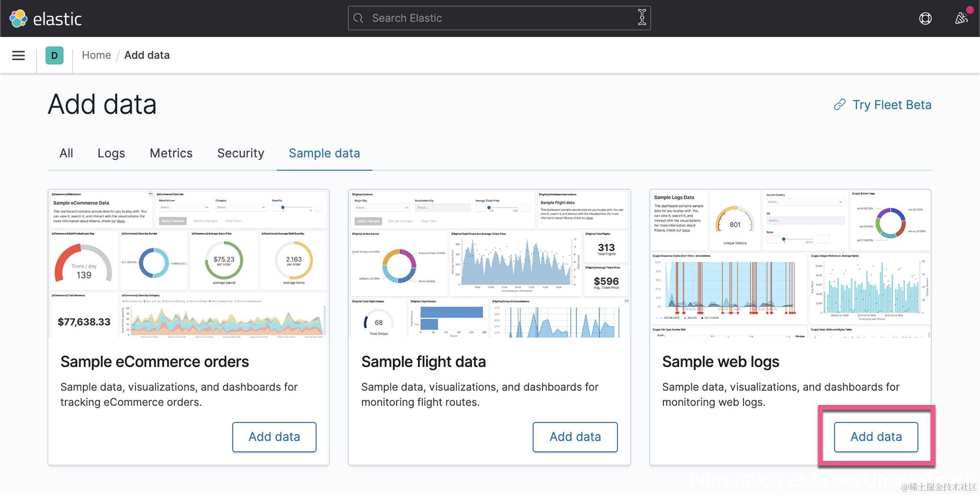Switch to the Metrics tab
This screenshot has width=980, height=495.
pos(171,153)
